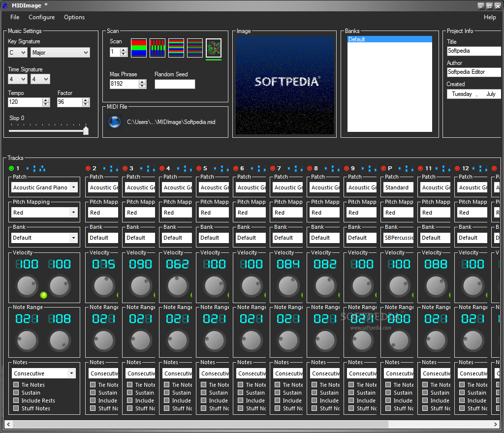
Task: Enable track 9 with its red indicator
Action: pos(346,168)
